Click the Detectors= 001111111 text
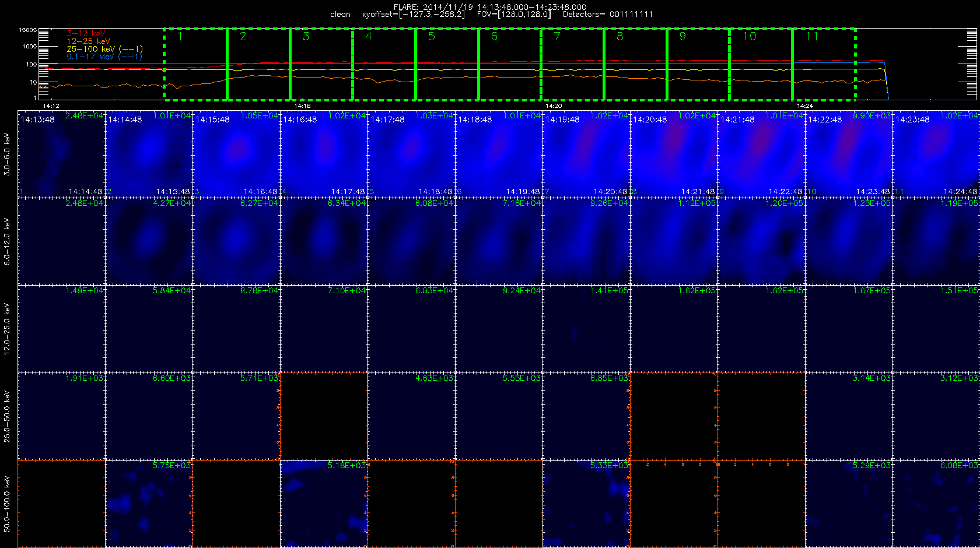This screenshot has width=980, height=548. pyautogui.click(x=608, y=15)
